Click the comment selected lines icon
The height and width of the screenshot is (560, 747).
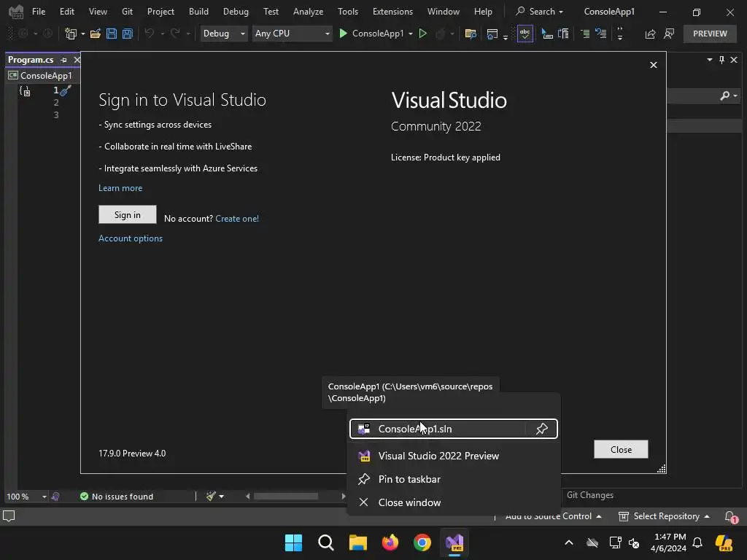click(585, 34)
